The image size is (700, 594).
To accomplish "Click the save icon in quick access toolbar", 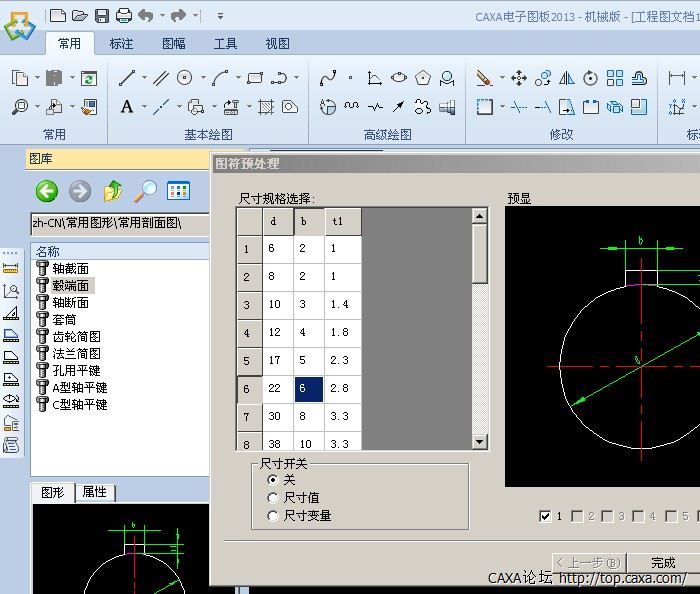I will click(x=102, y=15).
